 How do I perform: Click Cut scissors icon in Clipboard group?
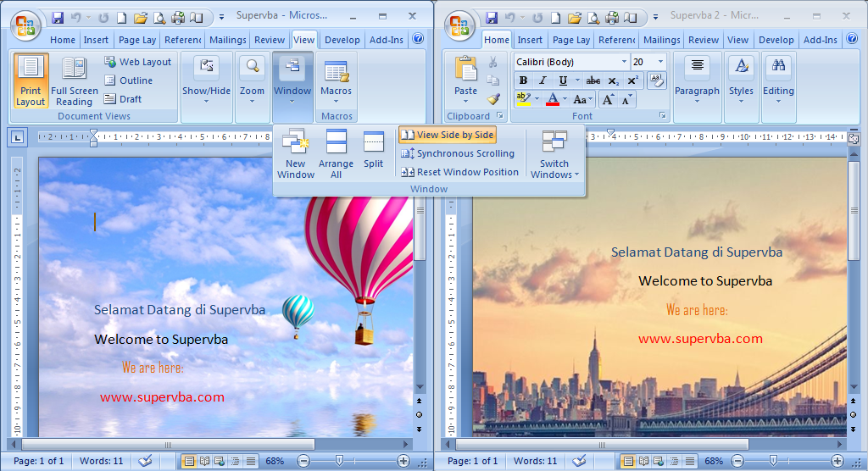click(x=492, y=62)
